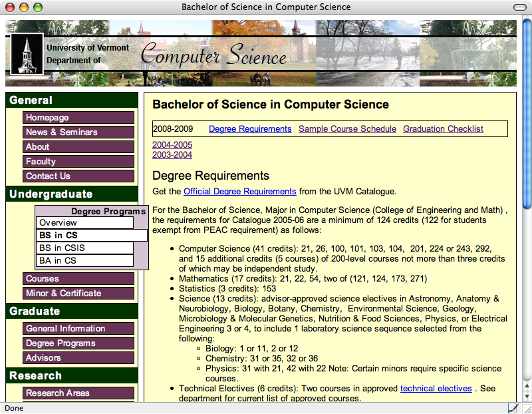
Task: Click the 2008-2009 year label
Action: click(173, 129)
